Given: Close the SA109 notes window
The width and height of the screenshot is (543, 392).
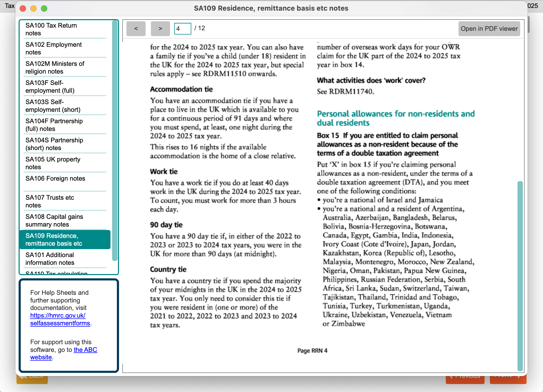Looking at the screenshot, I should pyautogui.click(x=23, y=8).
